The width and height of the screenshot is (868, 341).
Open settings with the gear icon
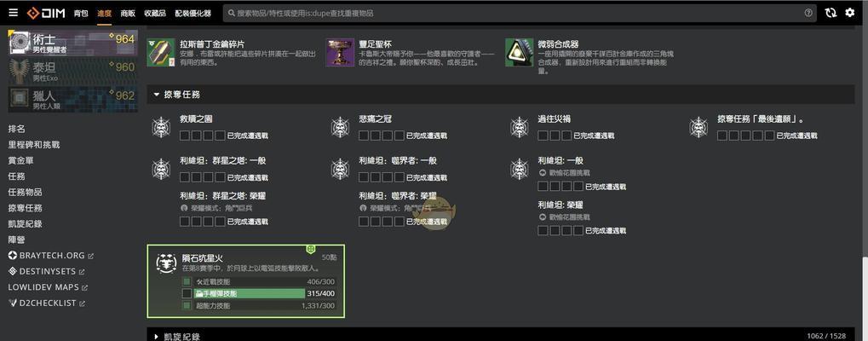(850, 13)
